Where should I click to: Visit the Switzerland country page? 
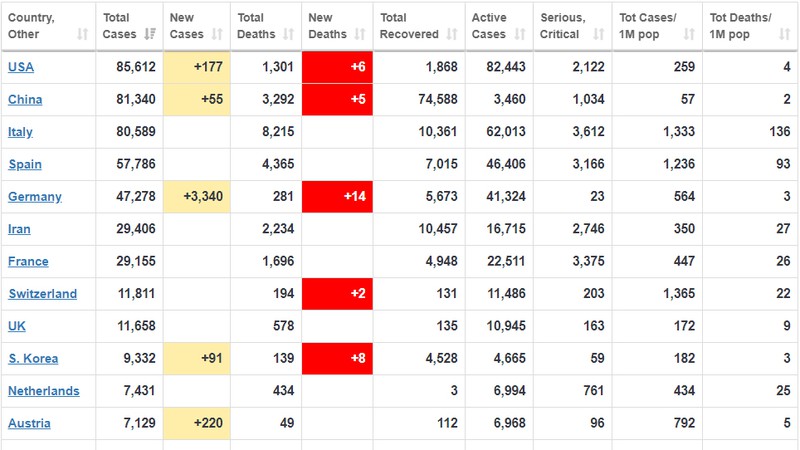tap(43, 294)
